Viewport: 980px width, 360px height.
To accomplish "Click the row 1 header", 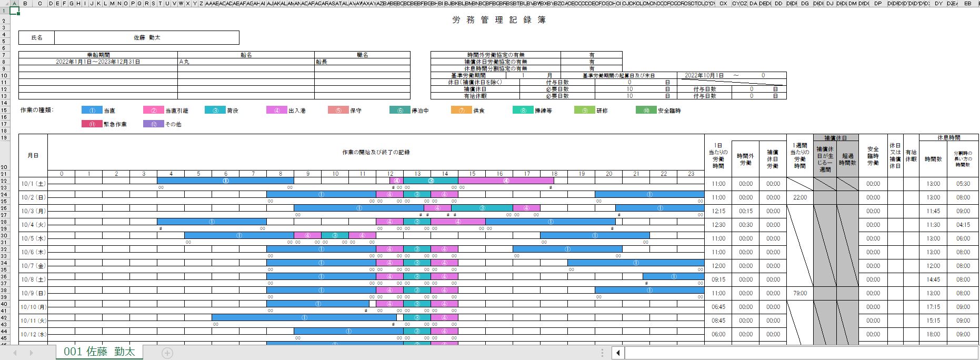I will tap(4, 11).
